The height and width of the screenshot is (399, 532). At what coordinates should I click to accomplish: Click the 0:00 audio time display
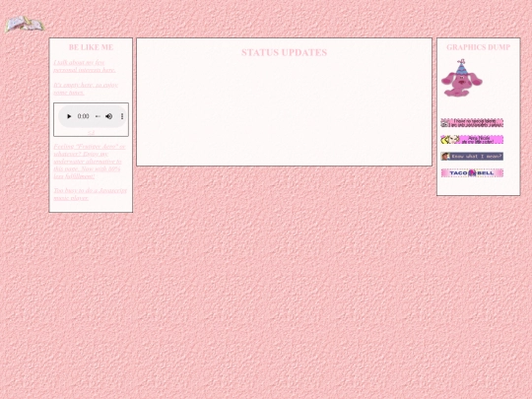coord(83,116)
